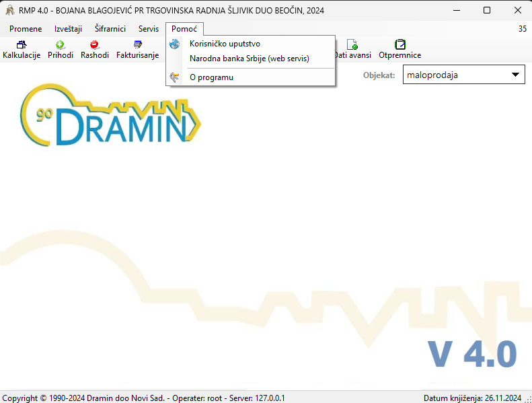Click the number 35 in menu bar
This screenshot has width=532, height=403.
pos(523,29)
